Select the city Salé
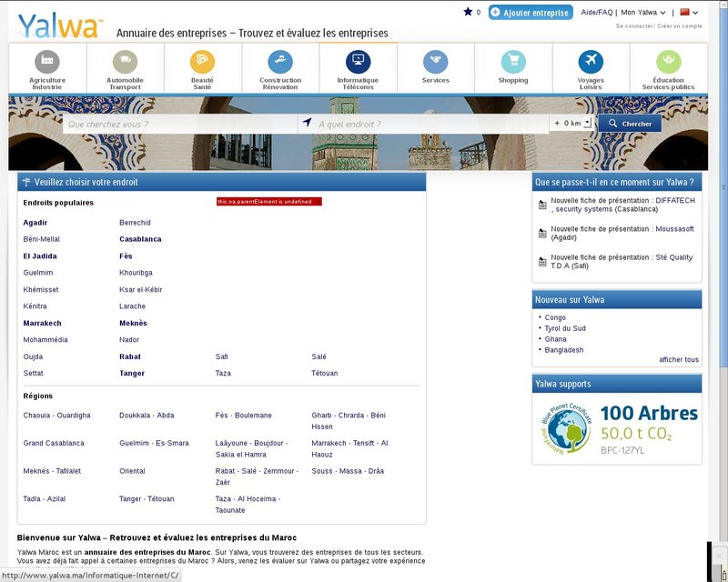 point(319,356)
